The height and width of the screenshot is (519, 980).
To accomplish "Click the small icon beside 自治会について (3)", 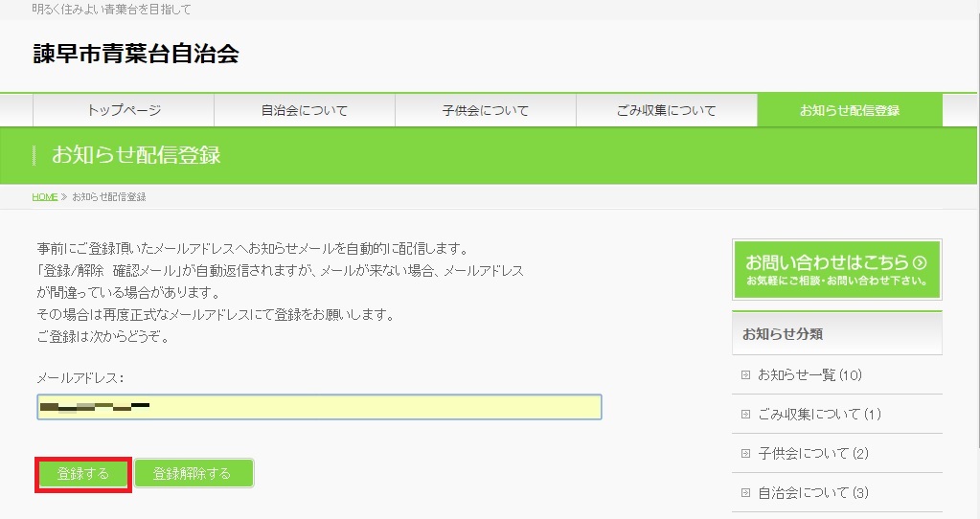I will [x=745, y=493].
